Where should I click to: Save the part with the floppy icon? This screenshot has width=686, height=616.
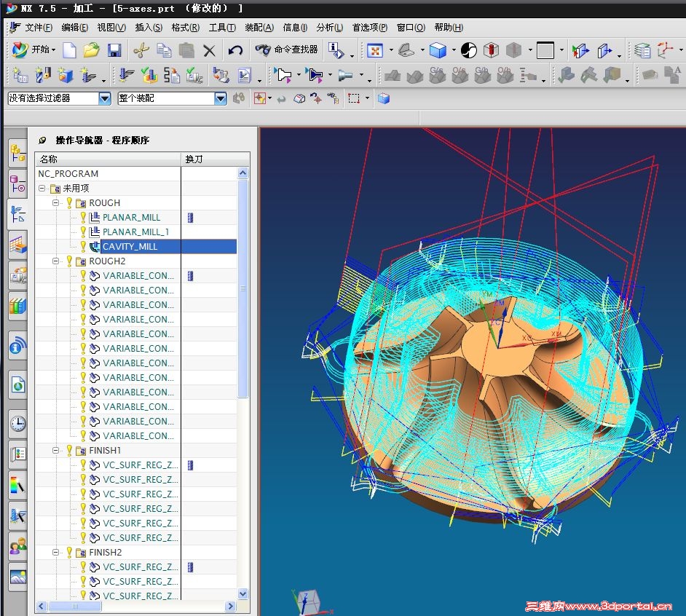pyautogui.click(x=114, y=50)
